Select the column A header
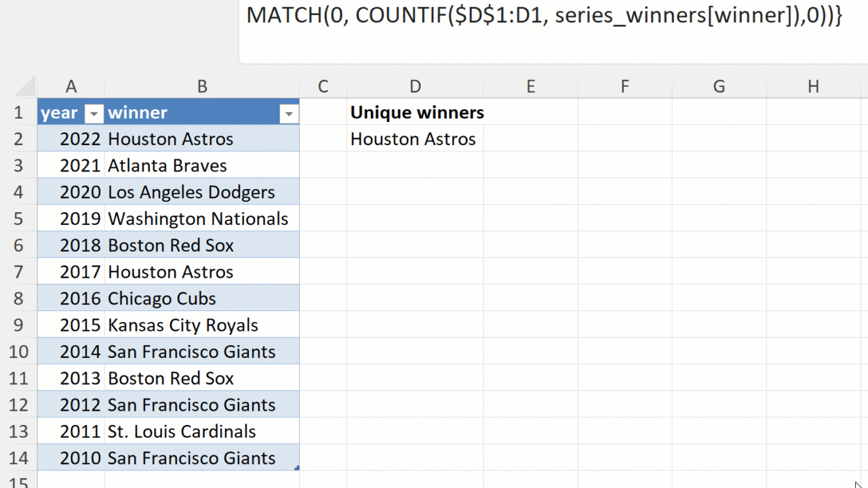The height and width of the screenshot is (488, 868). pyautogui.click(x=71, y=86)
